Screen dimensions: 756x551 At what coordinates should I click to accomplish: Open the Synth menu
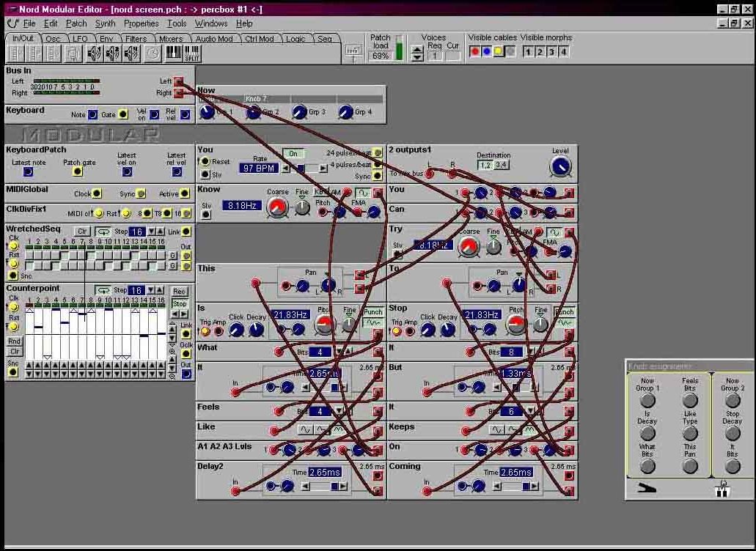[x=105, y=23]
